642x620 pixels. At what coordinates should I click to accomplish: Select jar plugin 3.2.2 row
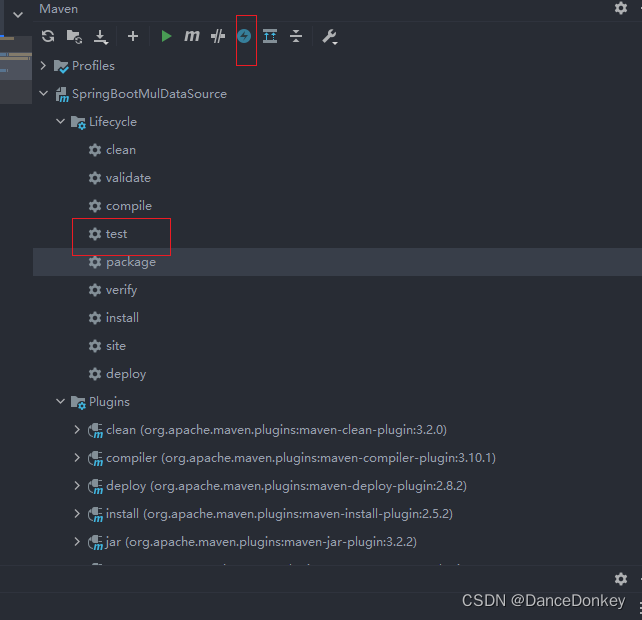click(x=337, y=541)
